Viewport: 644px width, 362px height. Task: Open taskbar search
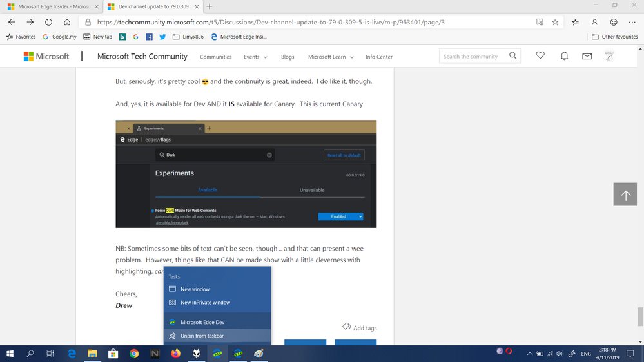point(30,354)
